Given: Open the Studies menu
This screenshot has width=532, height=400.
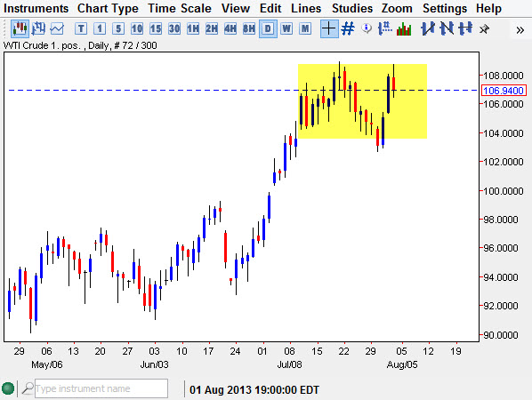Looking at the screenshot, I should [x=352, y=9].
